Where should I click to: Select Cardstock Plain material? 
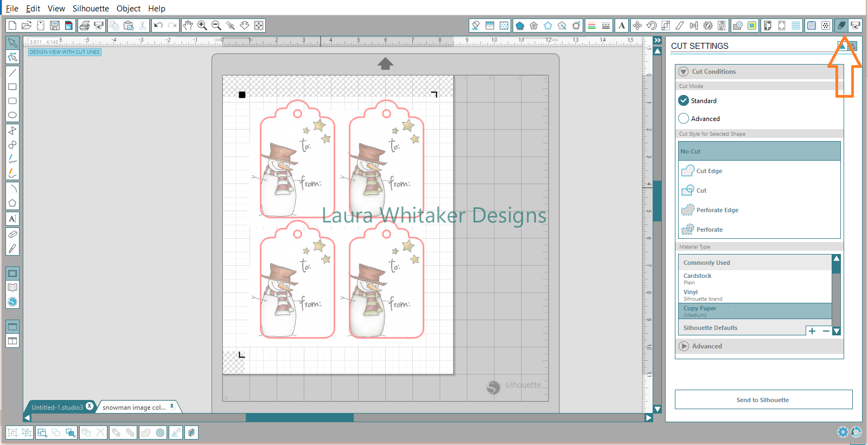click(x=755, y=278)
